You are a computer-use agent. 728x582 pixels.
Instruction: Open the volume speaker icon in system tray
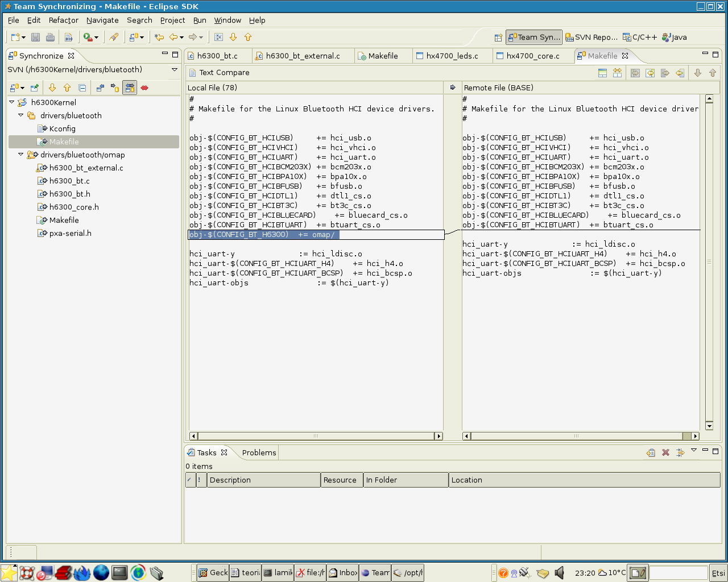coord(560,572)
